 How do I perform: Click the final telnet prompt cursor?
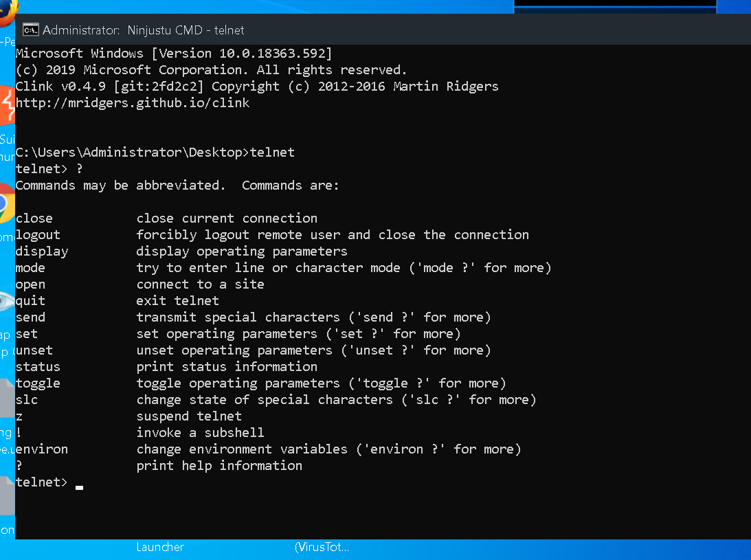[x=80, y=488]
